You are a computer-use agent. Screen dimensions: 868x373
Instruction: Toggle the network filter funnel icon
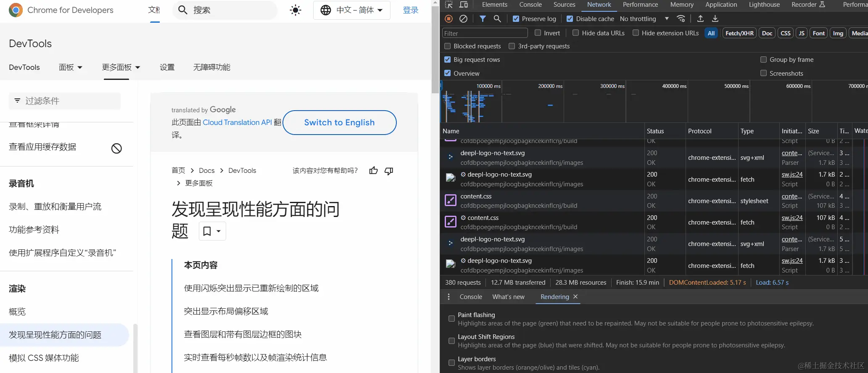coord(483,19)
